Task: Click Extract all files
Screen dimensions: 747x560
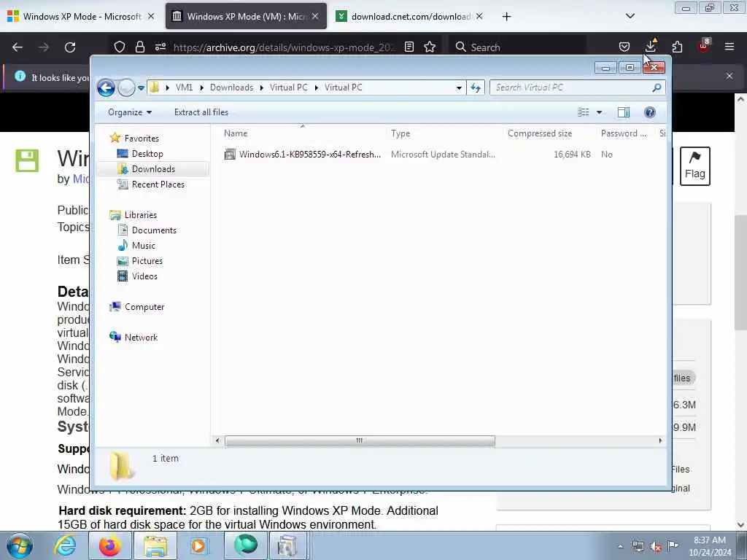Action: [201, 112]
